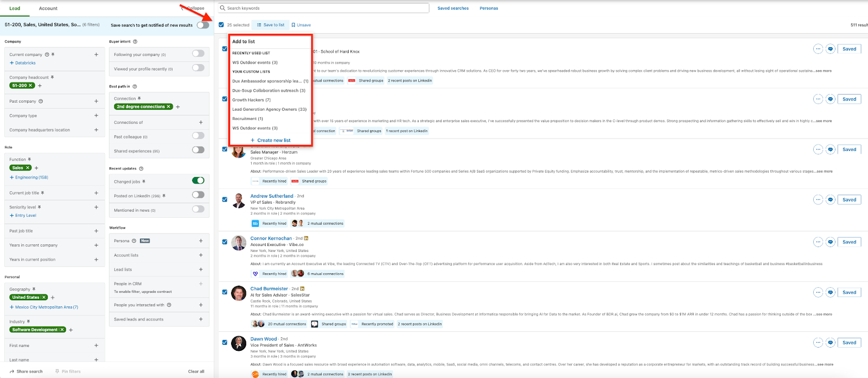Click Clear all filters

(x=196, y=371)
